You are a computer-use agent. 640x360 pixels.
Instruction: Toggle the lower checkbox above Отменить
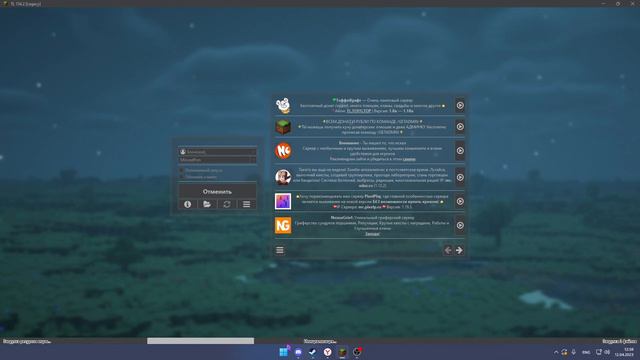182,177
